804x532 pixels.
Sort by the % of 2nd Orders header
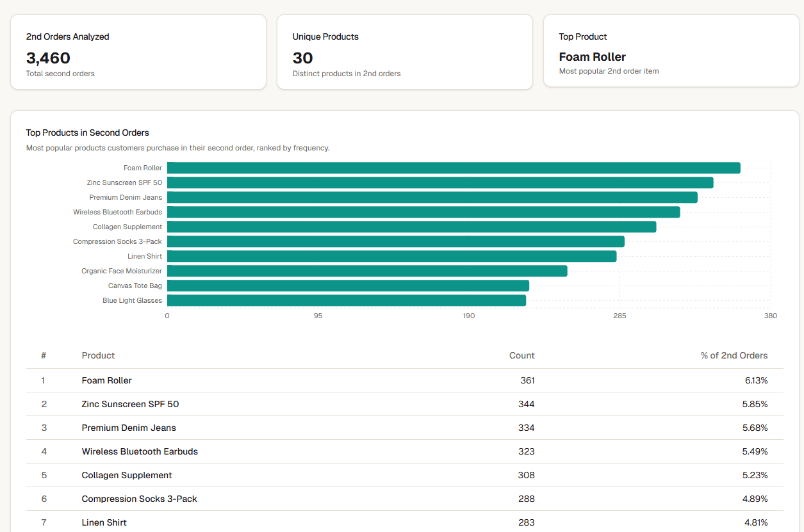(734, 355)
